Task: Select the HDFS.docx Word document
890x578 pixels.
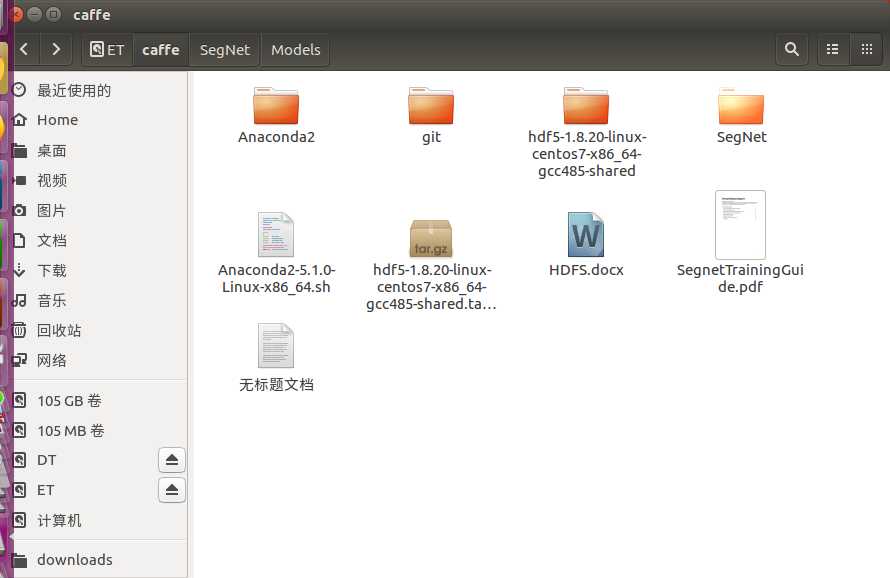Action: [x=586, y=234]
